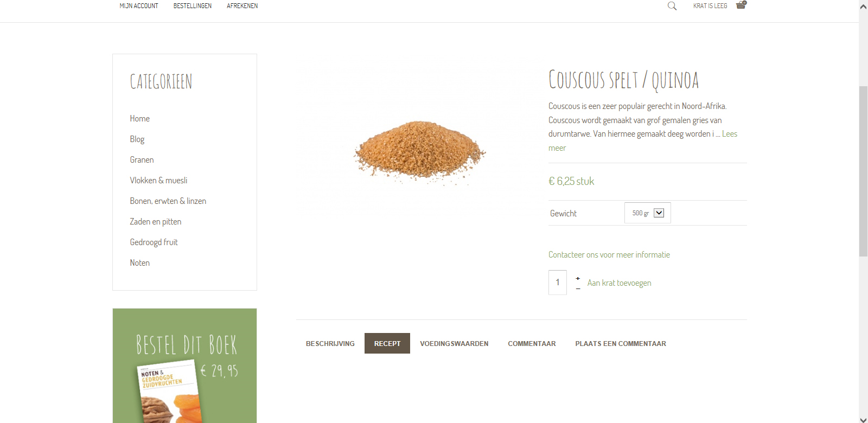Click the scrollbar down arrow

tap(863, 419)
